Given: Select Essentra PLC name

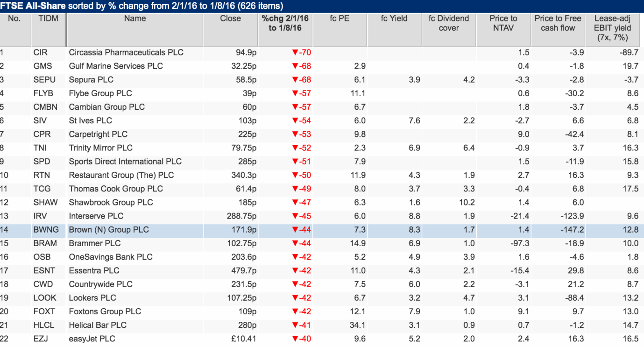Looking at the screenshot, I should point(94,270).
